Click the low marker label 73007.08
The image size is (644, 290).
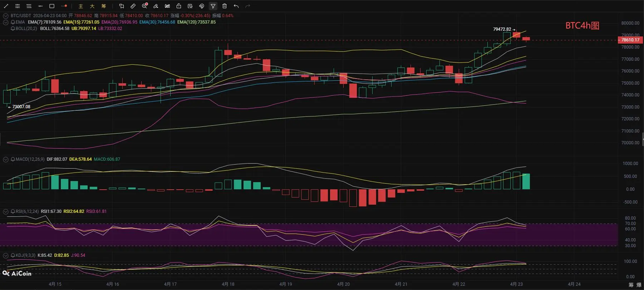coord(21,107)
